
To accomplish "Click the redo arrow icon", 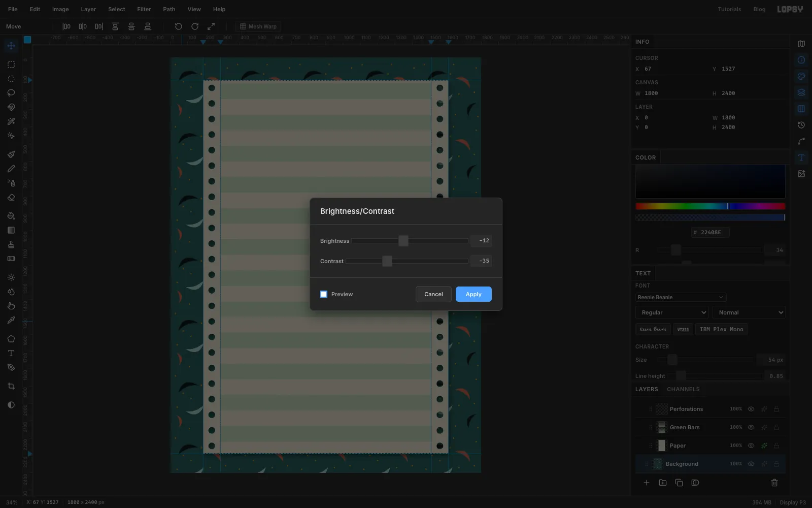I will click(195, 26).
